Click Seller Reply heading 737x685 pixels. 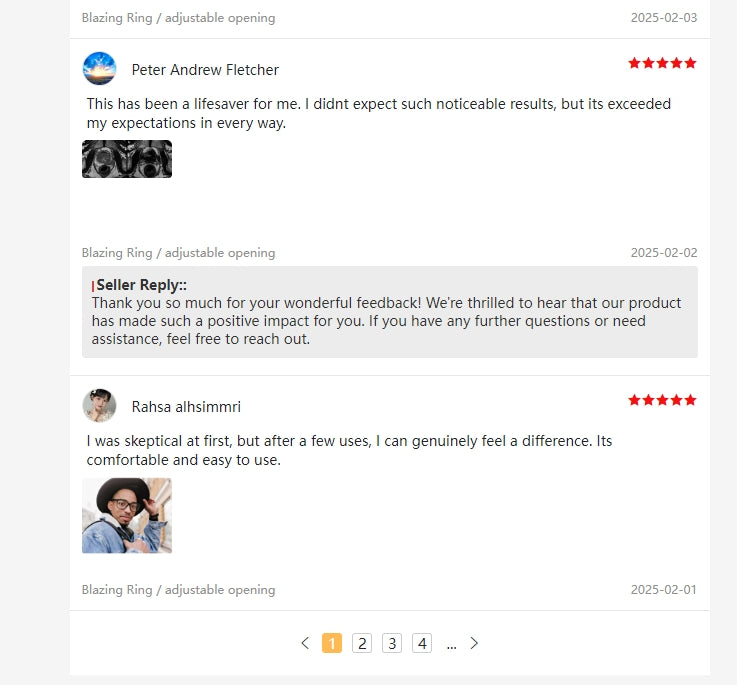point(141,285)
